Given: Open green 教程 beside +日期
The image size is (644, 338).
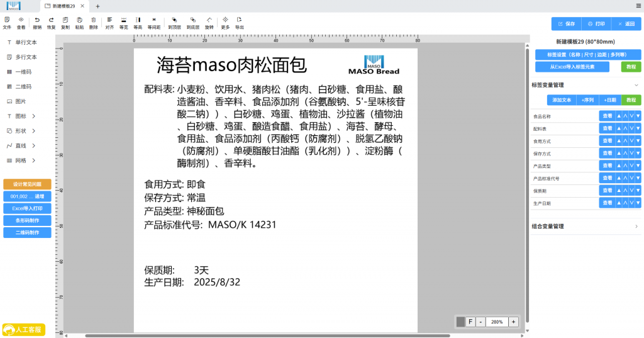Looking at the screenshot, I should pyautogui.click(x=631, y=100).
